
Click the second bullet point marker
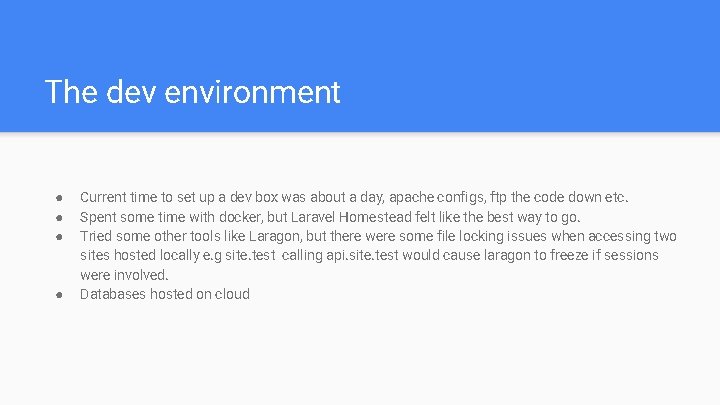[x=60, y=217]
